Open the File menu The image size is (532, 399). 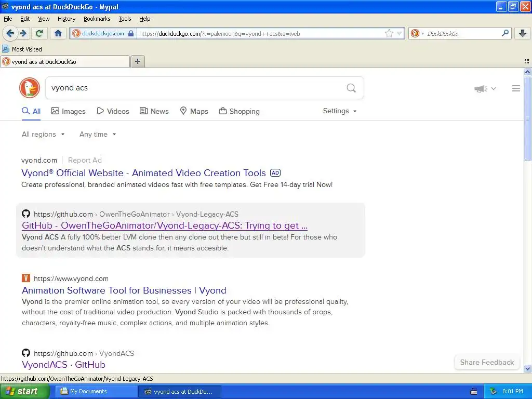(x=8, y=19)
